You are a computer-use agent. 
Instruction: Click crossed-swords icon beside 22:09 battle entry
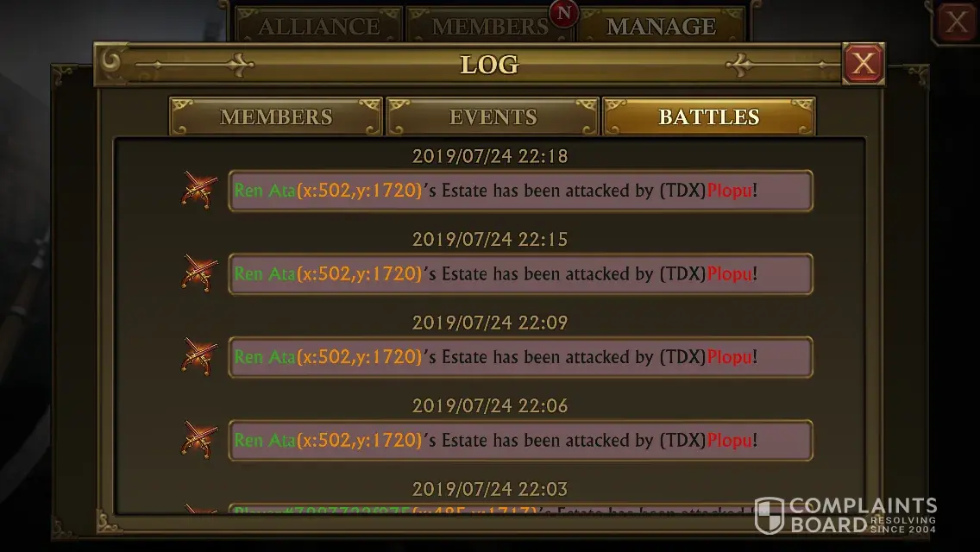[200, 356]
